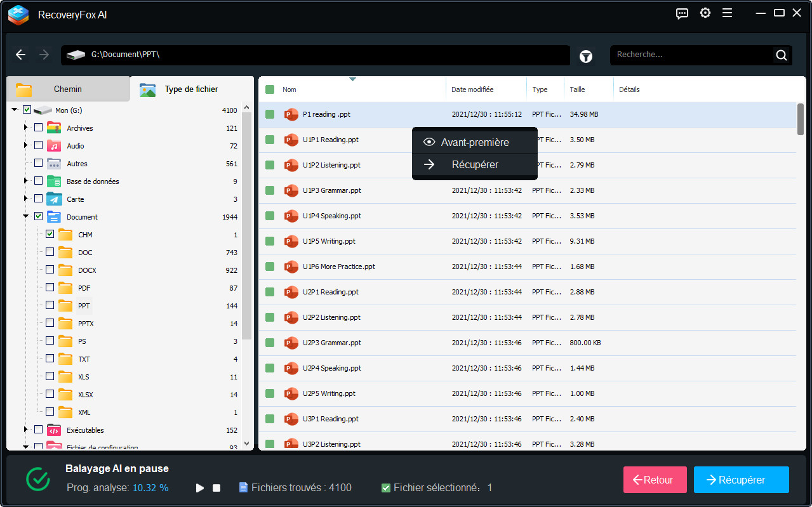Open settings gear in title bar

(705, 13)
